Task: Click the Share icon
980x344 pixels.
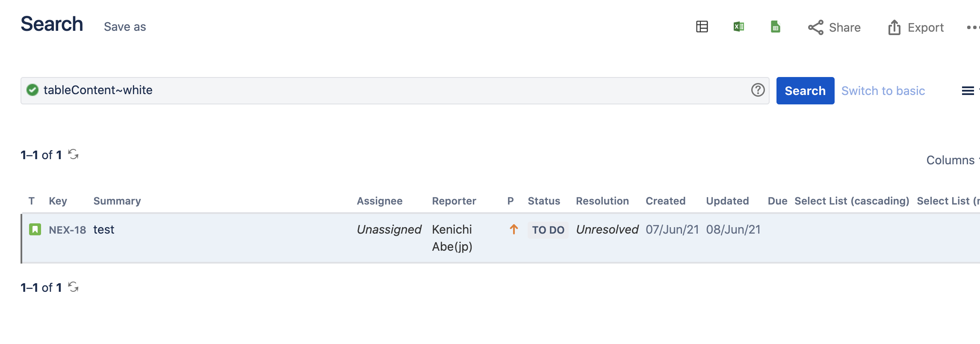Action: click(816, 27)
